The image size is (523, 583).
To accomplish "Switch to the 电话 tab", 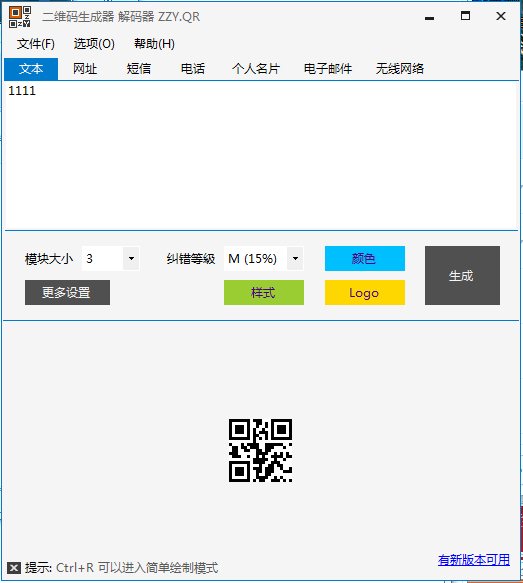I will 193,69.
